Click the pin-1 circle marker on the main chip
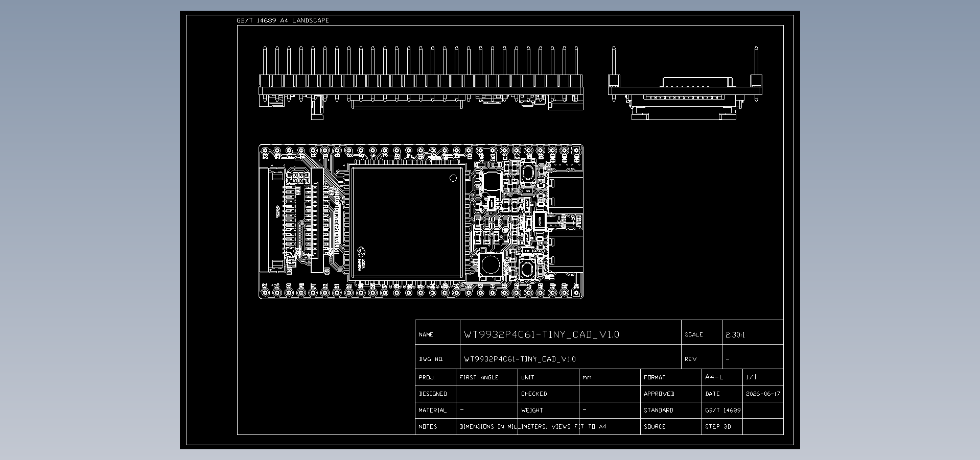 pos(453,178)
